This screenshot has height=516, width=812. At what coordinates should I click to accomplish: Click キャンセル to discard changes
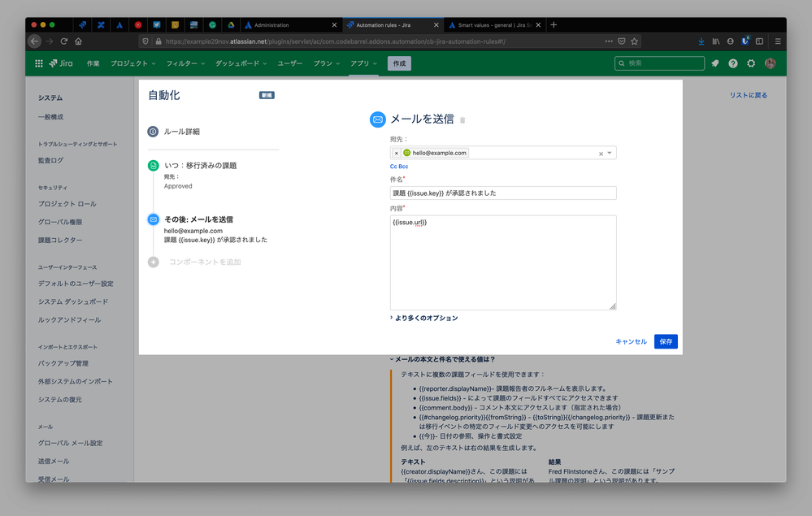pos(632,341)
